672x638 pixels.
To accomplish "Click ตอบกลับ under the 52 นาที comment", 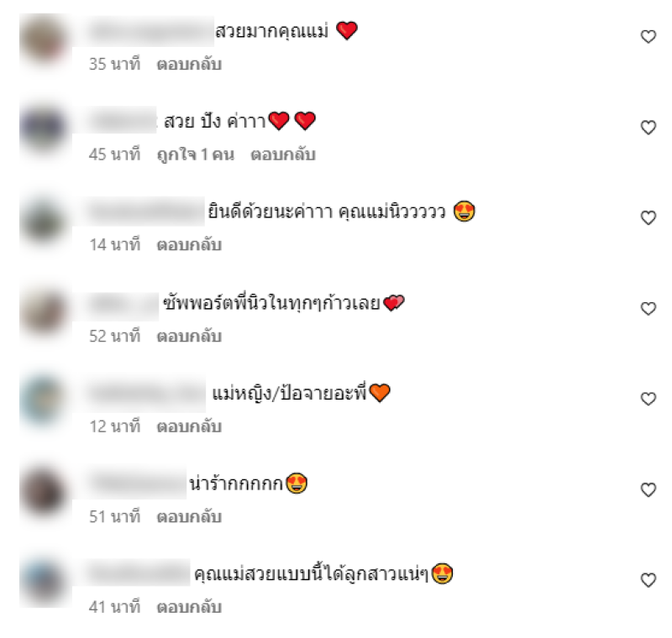I will [189, 336].
